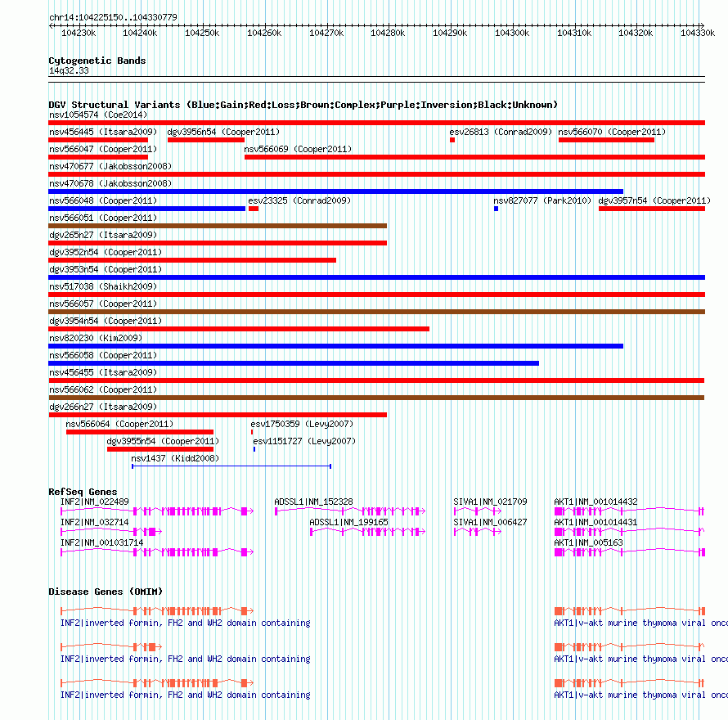728x720 pixels.
Task: Click INF2|NM_001031714 transcript label
Action: [x=101, y=542]
